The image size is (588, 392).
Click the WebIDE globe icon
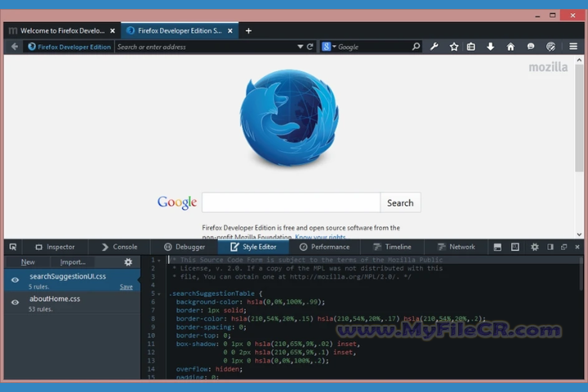click(x=550, y=47)
